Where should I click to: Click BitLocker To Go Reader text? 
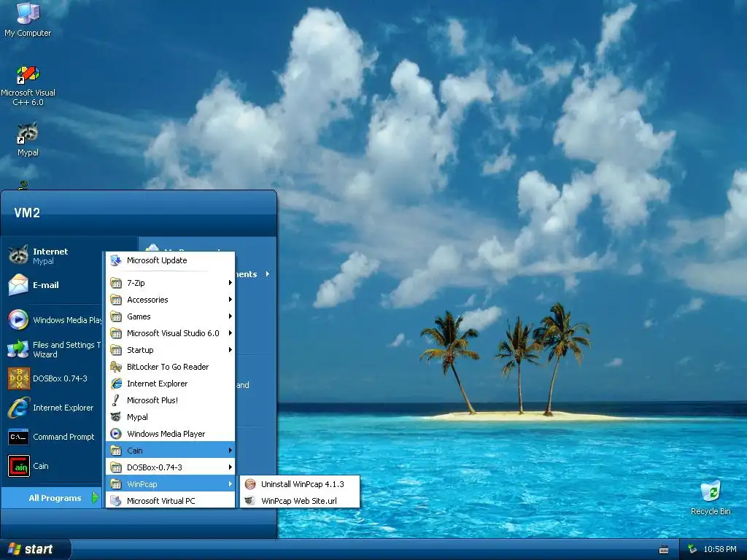pyautogui.click(x=168, y=367)
